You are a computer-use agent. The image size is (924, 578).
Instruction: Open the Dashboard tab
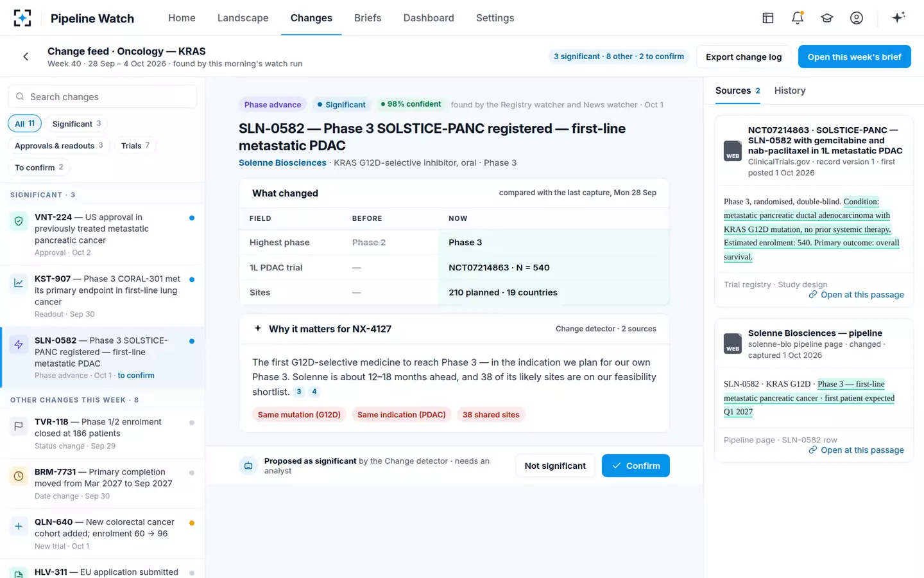429,18
